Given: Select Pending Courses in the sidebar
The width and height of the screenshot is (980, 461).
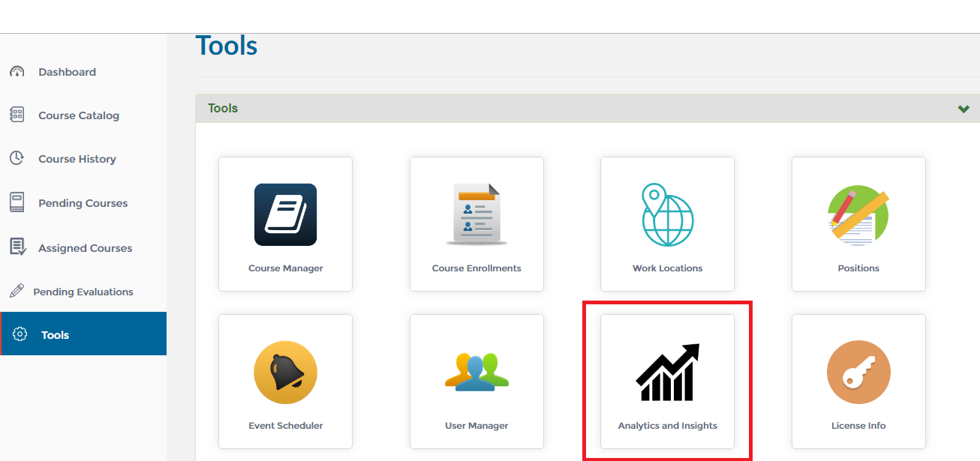Looking at the screenshot, I should pyautogui.click(x=83, y=203).
